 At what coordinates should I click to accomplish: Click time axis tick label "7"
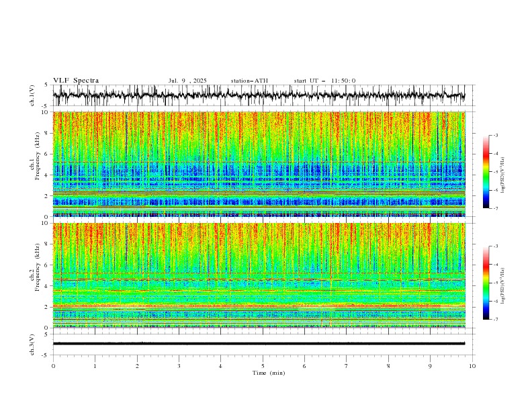(x=347, y=366)
